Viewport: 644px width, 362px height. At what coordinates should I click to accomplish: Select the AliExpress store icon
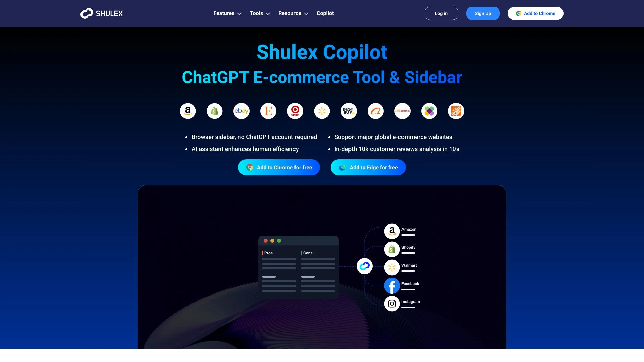tap(402, 111)
